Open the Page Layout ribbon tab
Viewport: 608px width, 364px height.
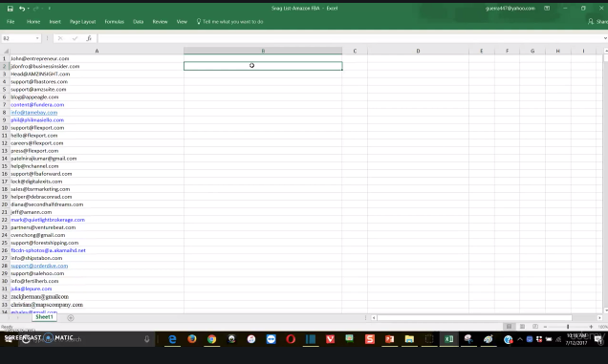[x=82, y=22]
